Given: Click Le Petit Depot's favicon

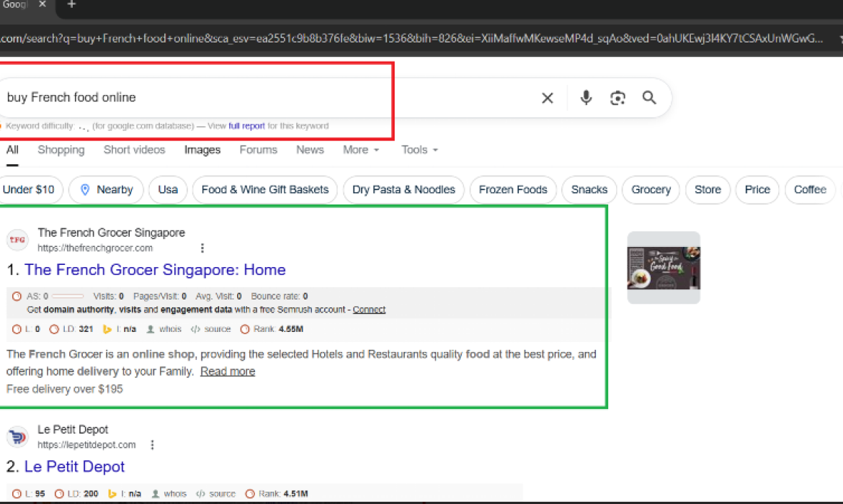Looking at the screenshot, I should pyautogui.click(x=17, y=436).
